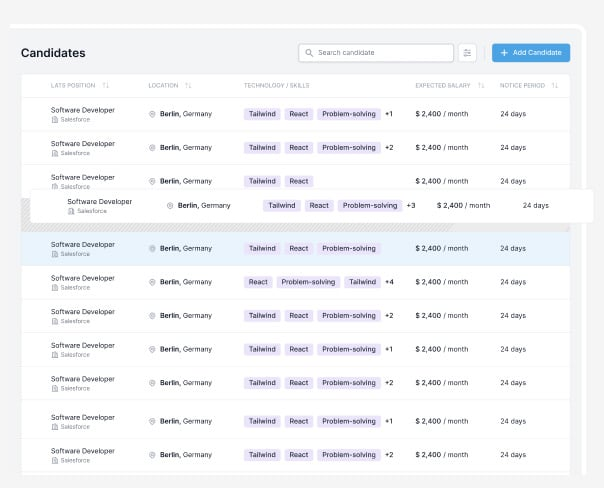Sort by Expected Salary arrows
Image resolution: width=604 pixels, height=488 pixels.
pyautogui.click(x=481, y=86)
